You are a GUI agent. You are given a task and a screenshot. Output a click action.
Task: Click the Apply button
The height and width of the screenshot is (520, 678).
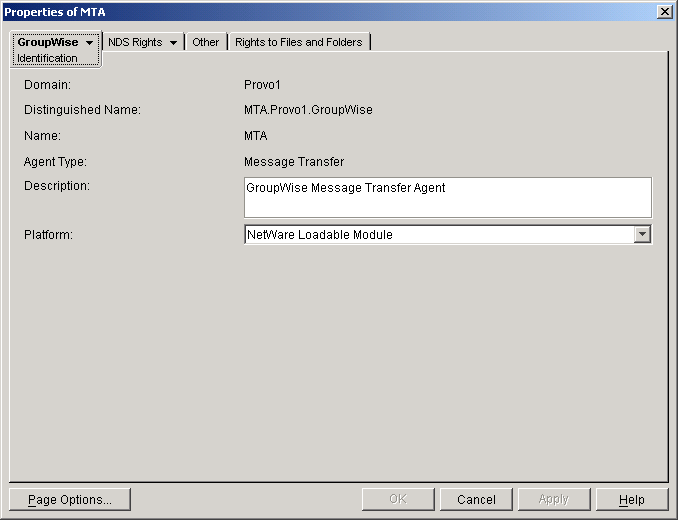[554, 499]
